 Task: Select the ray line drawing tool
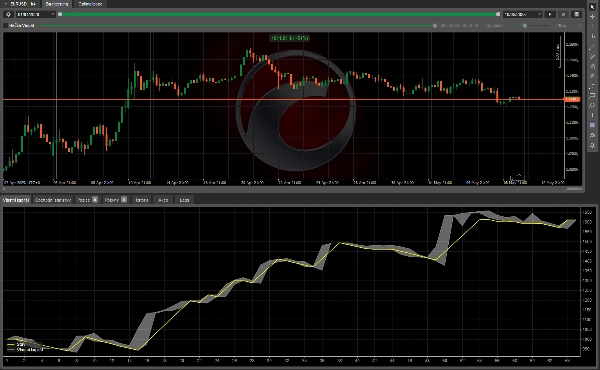pyautogui.click(x=592, y=56)
